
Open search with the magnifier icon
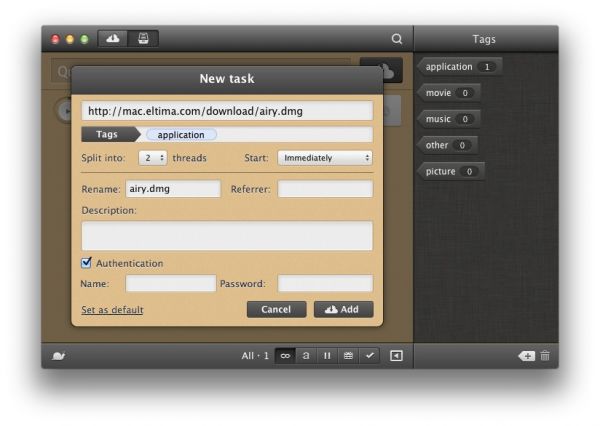click(397, 39)
